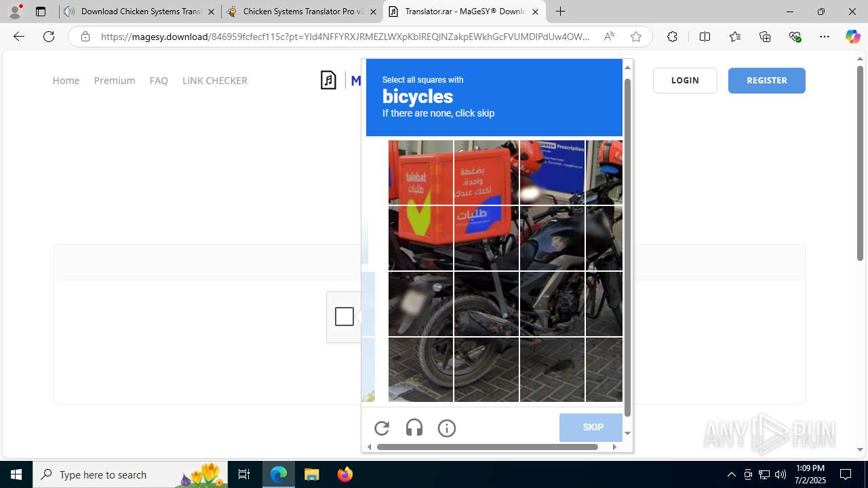Screen dimensions: 868x488
Task: Open clock showing 1:09 PM
Action: click(810, 474)
